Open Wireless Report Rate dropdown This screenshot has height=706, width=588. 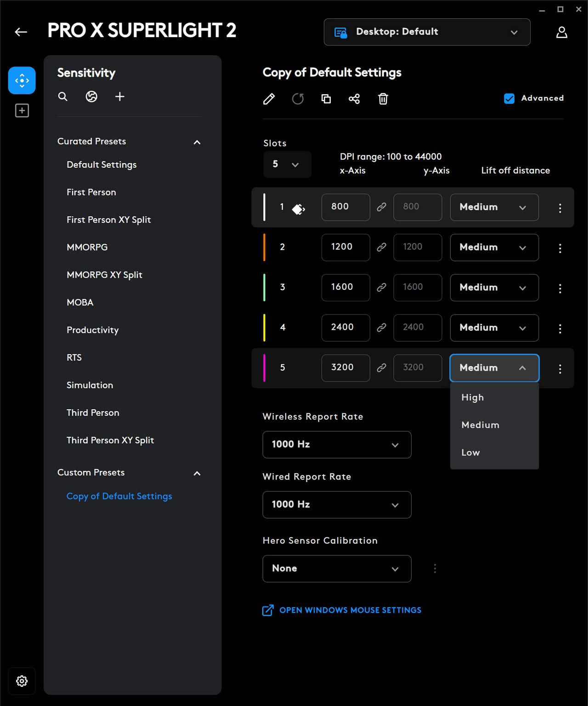(x=337, y=445)
